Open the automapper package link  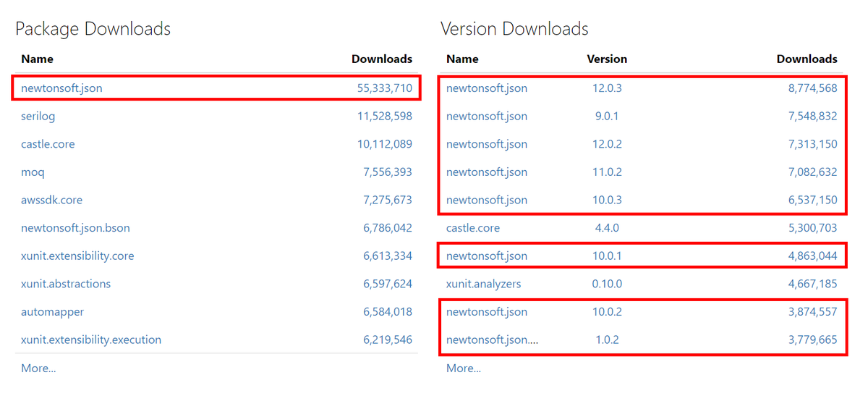(52, 312)
